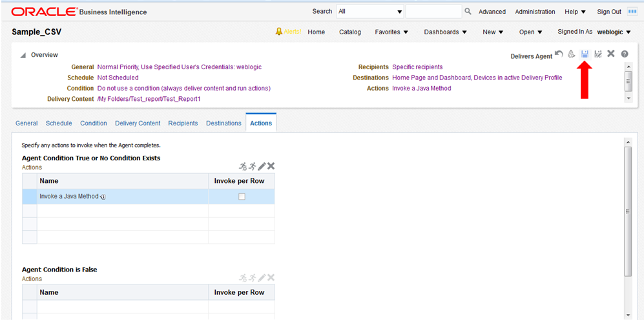This screenshot has height=320, width=644.
Task: Save the agent with the floppy disk icon
Action: click(x=585, y=54)
